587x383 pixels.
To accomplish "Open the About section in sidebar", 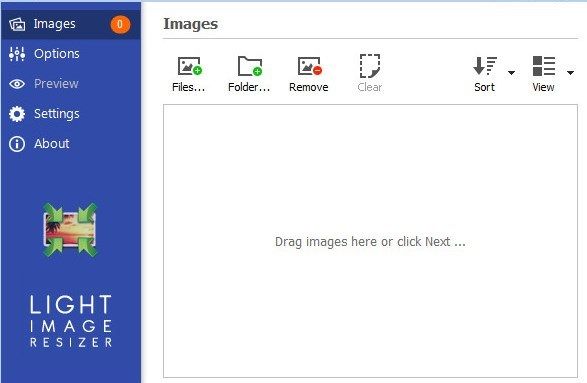I will coord(71,144).
